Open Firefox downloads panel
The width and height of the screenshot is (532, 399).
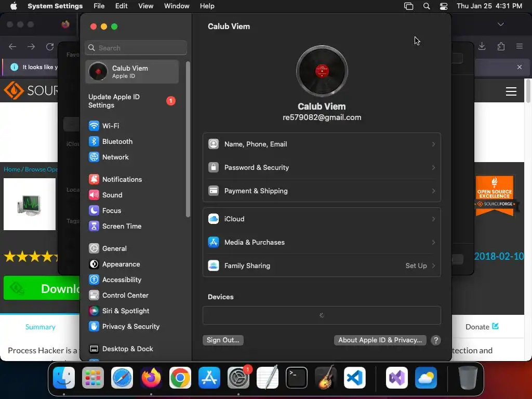[482, 46]
